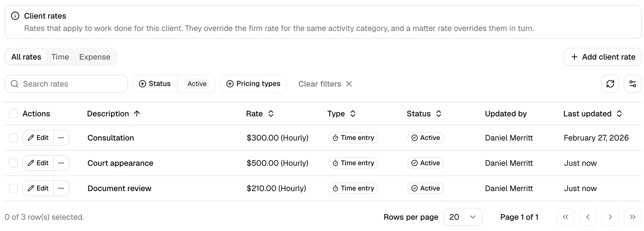Switch to the All rates tab
The image size is (644, 231).
pos(26,57)
